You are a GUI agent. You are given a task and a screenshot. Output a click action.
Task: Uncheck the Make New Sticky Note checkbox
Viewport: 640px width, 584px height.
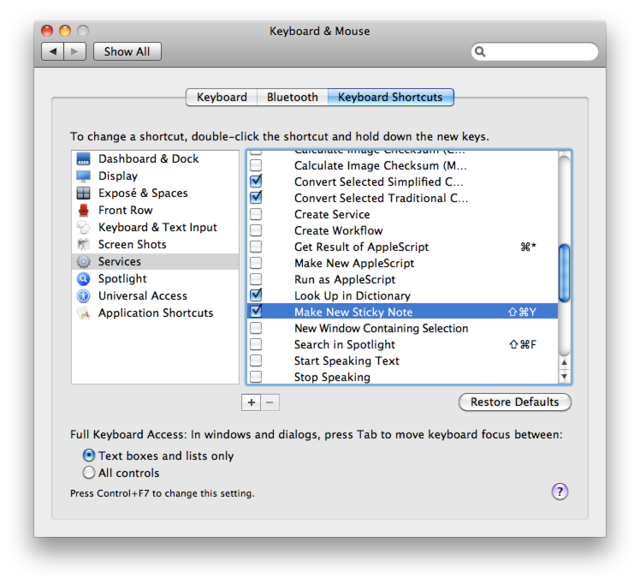click(x=256, y=311)
